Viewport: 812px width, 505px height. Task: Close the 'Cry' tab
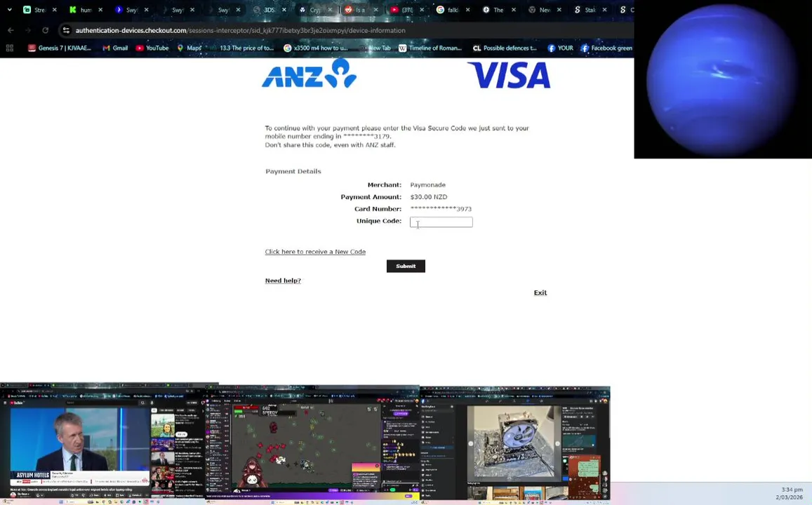(330, 10)
